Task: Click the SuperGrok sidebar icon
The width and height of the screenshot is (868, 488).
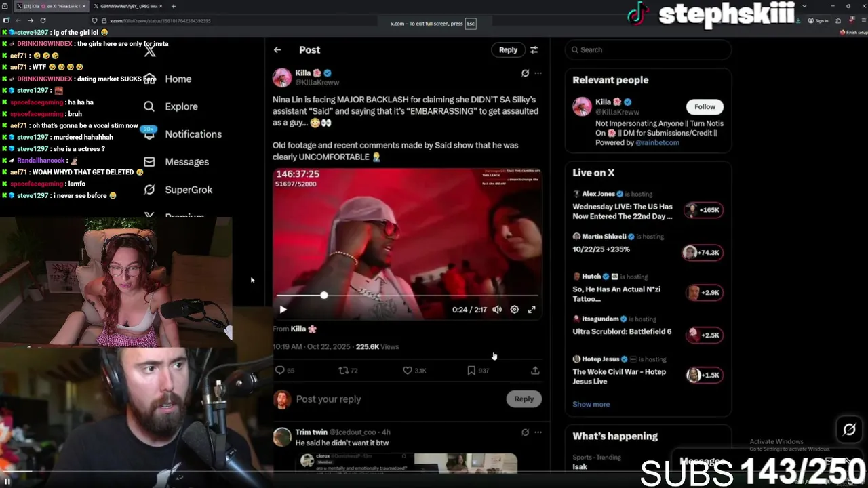Action: tap(149, 190)
